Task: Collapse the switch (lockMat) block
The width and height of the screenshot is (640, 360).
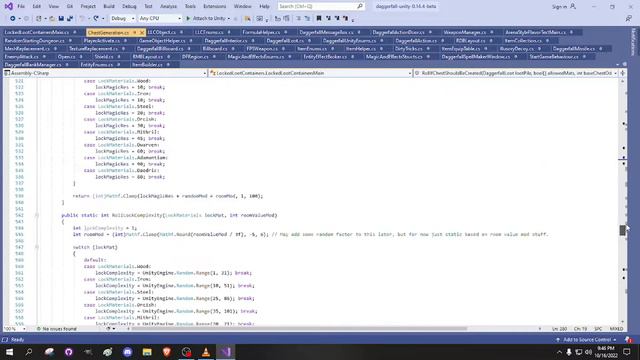Action: [37, 247]
